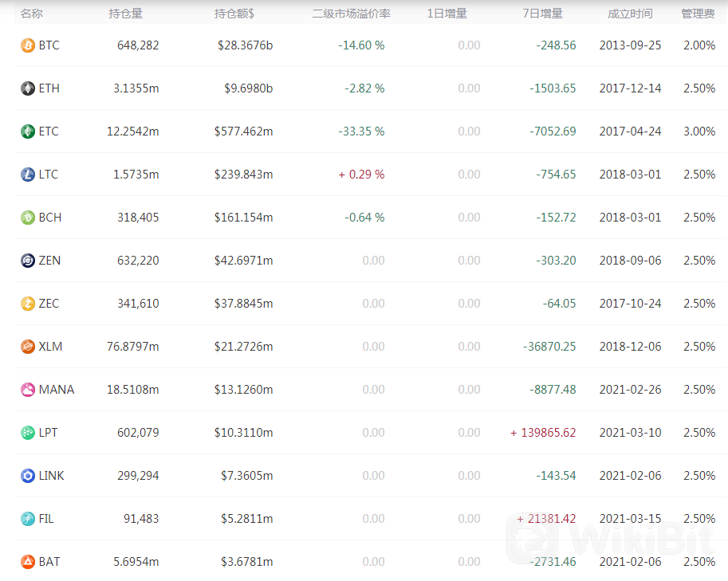
Task: Click the Bitcoin BTC coin icon
Action: pos(28,45)
